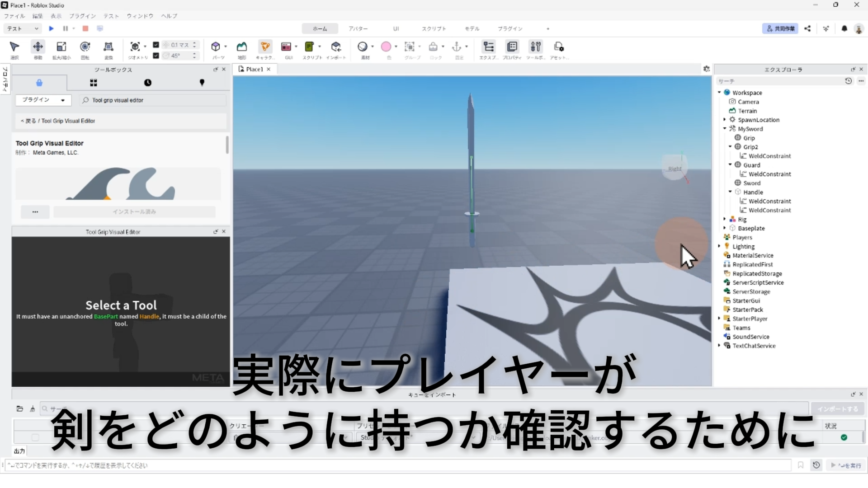
Task: Switch to the スクリプト ribbon tab
Action: coord(434,28)
